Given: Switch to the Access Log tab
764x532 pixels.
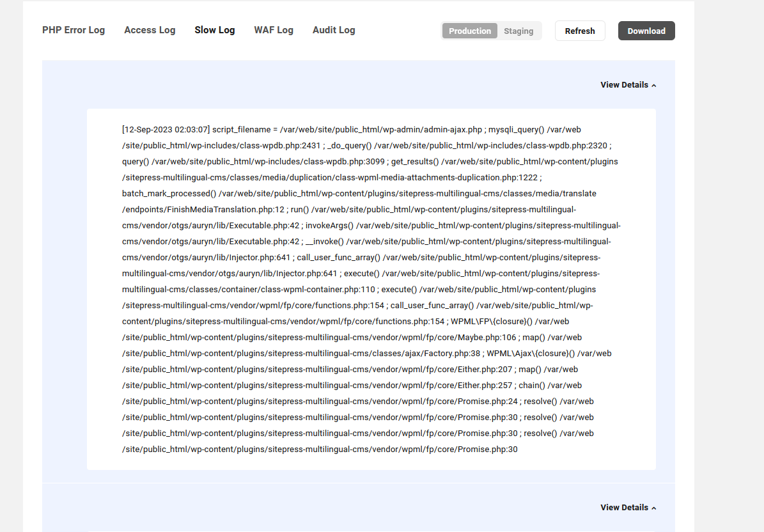Looking at the screenshot, I should coord(150,30).
